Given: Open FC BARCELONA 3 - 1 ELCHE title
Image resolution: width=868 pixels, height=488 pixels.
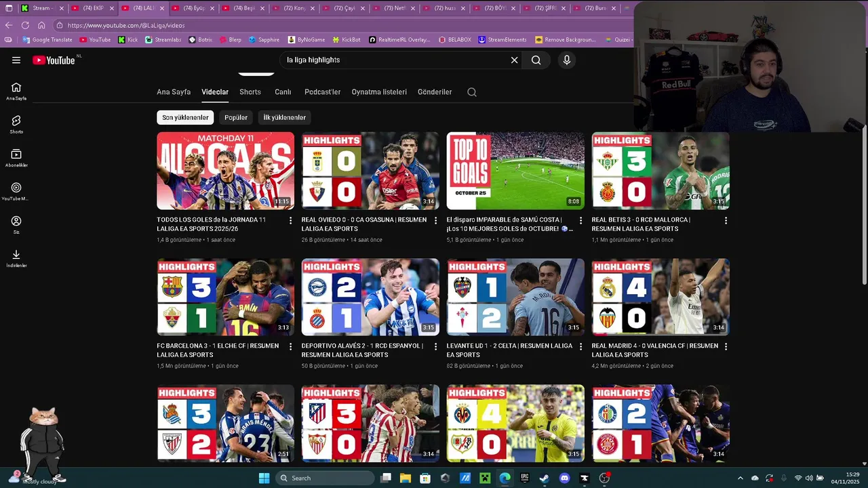Looking at the screenshot, I should coord(218,350).
